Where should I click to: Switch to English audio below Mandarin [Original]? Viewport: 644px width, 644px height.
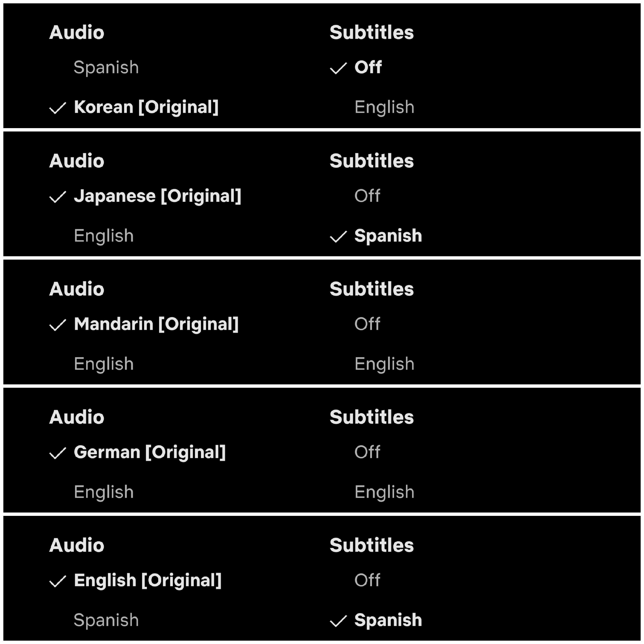pos(104,364)
